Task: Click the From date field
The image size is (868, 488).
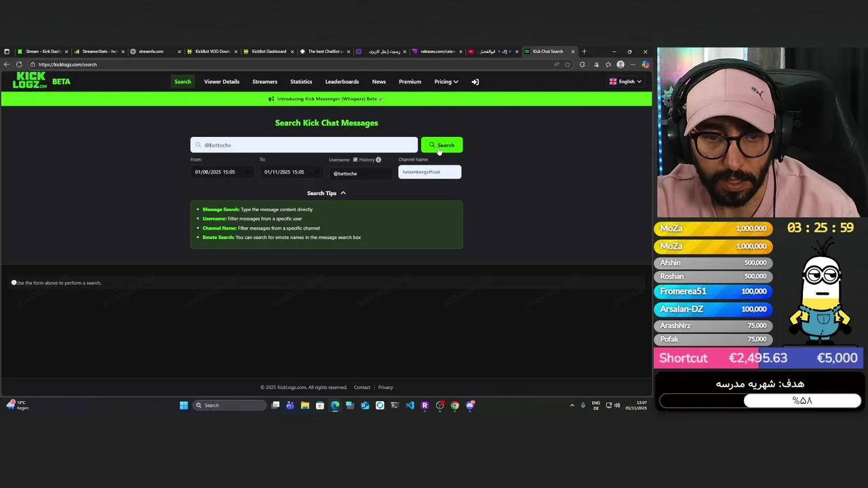Action: pyautogui.click(x=222, y=172)
